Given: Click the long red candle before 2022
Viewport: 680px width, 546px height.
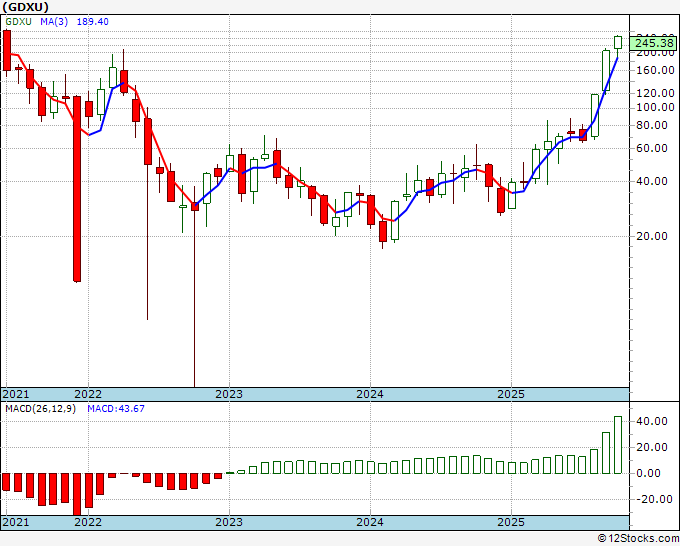Looking at the screenshot, I should pyautogui.click(x=77, y=189).
